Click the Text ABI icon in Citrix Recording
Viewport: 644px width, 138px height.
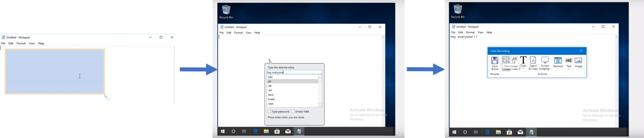pos(569,61)
